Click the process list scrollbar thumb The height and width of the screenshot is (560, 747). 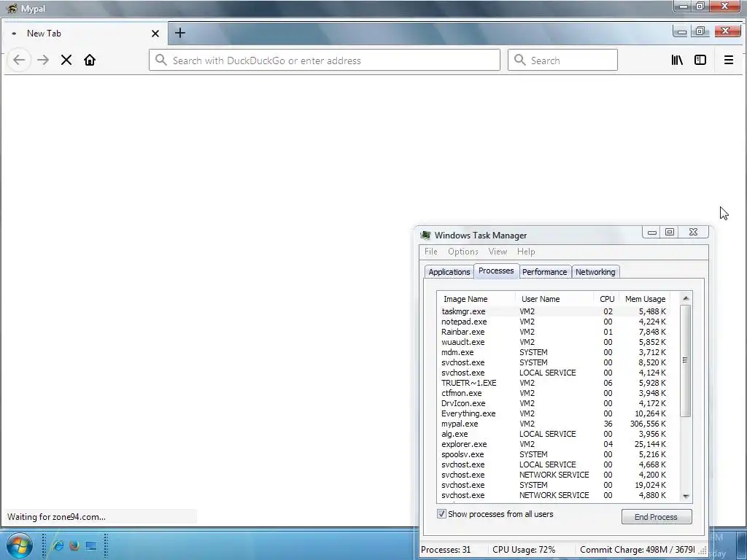[686, 360]
